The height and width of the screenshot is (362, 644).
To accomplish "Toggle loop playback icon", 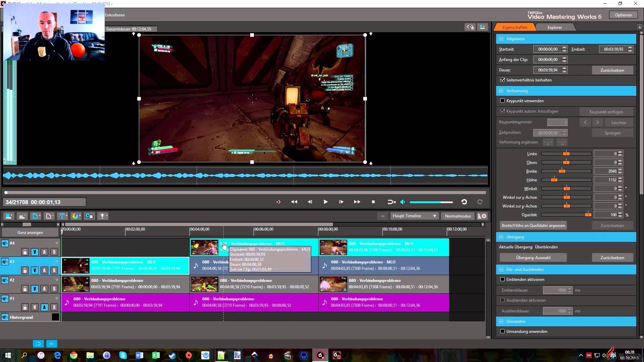I will click(x=391, y=202).
